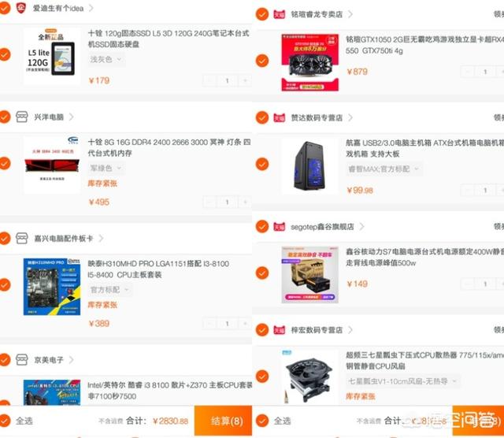Uncheck the 铭瑄GTX1050 graphics card checkbox

click(x=262, y=61)
